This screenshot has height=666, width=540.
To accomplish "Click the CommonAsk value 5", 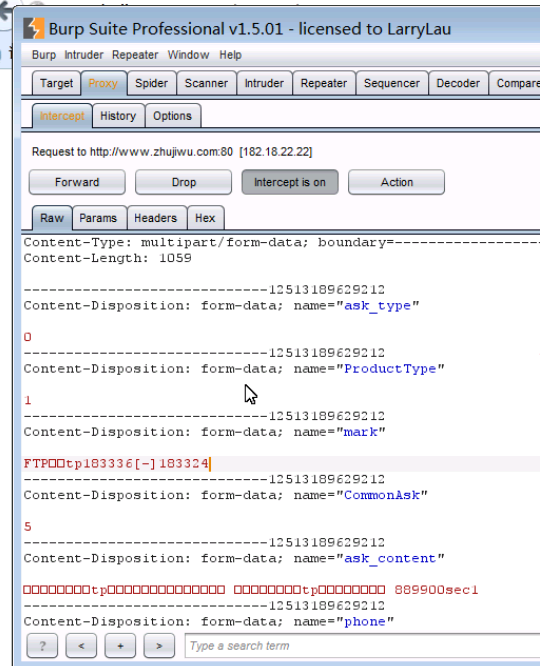I will (28, 527).
